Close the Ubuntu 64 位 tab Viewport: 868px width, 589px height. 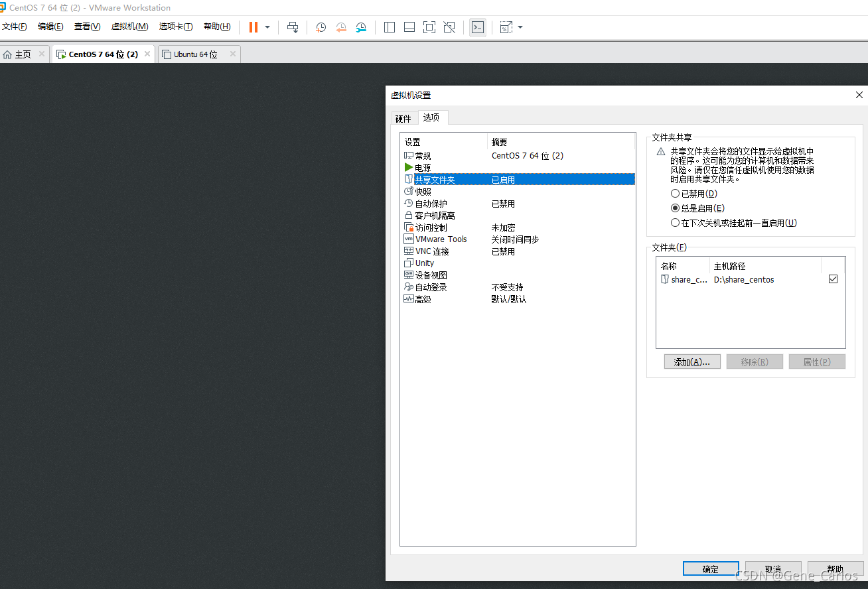233,54
